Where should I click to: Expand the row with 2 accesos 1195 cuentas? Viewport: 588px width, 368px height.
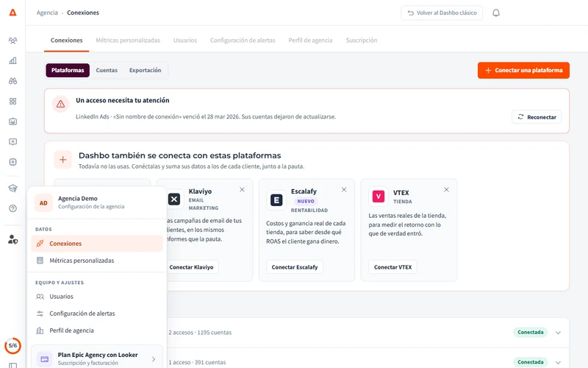[x=558, y=333]
